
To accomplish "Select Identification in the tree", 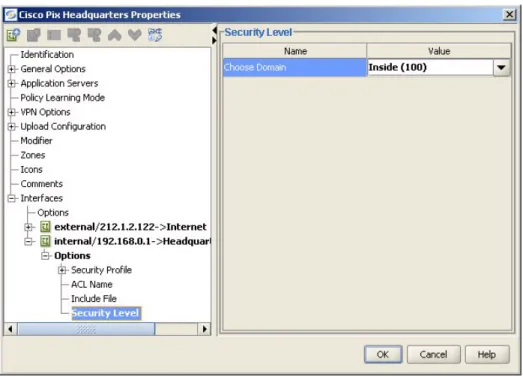I will 47,55.
